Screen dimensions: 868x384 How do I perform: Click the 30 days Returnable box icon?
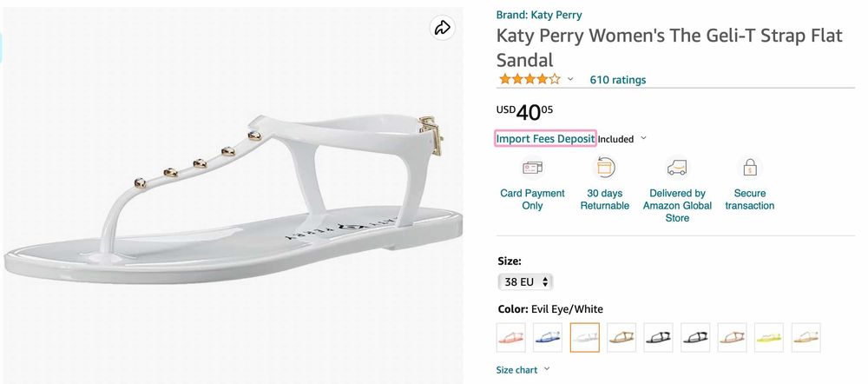pyautogui.click(x=605, y=167)
